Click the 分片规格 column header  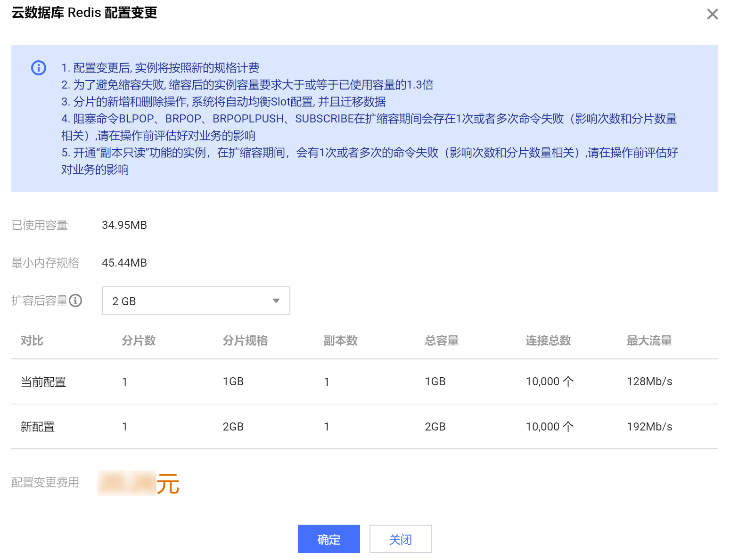245,341
